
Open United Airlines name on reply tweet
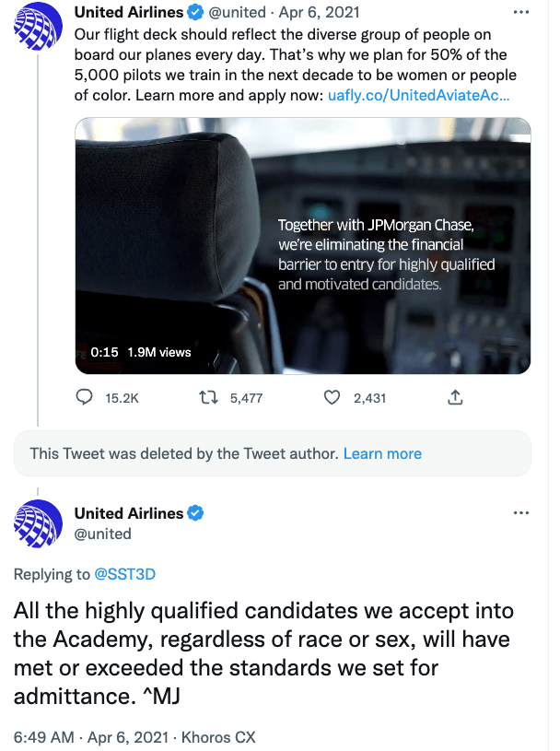(129, 513)
